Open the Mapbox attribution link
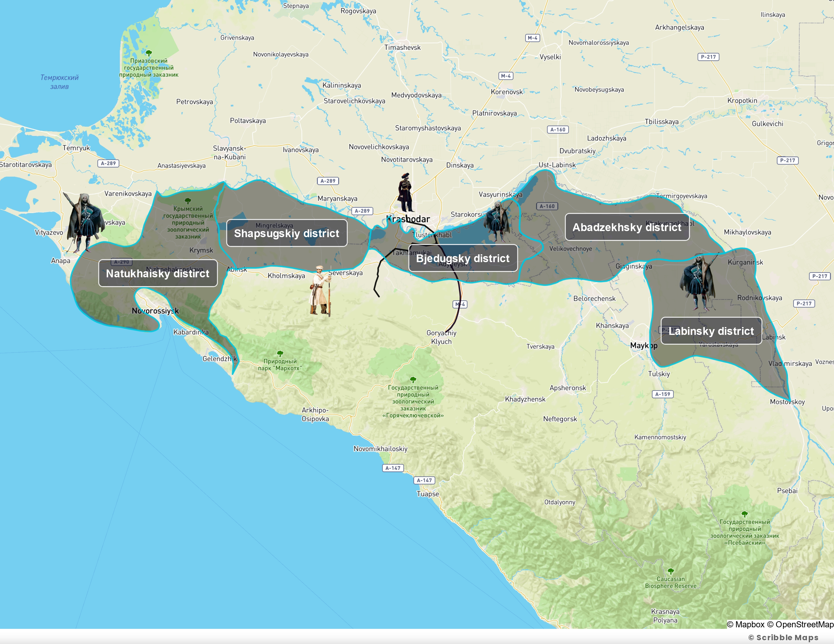Viewport: 834px width, 644px height. [x=745, y=624]
